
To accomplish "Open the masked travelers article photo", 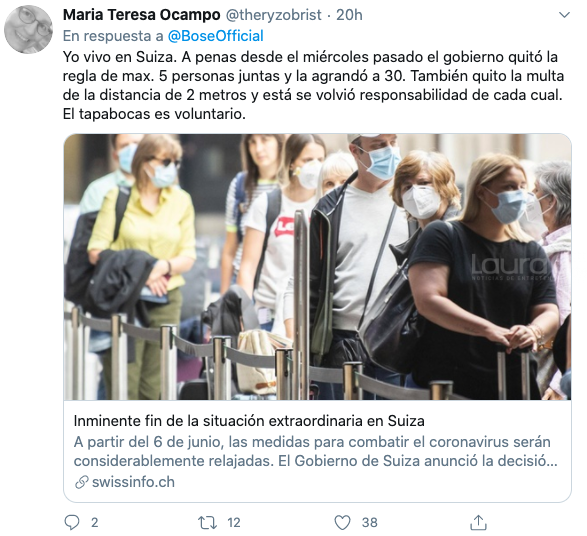I will click(317, 267).
